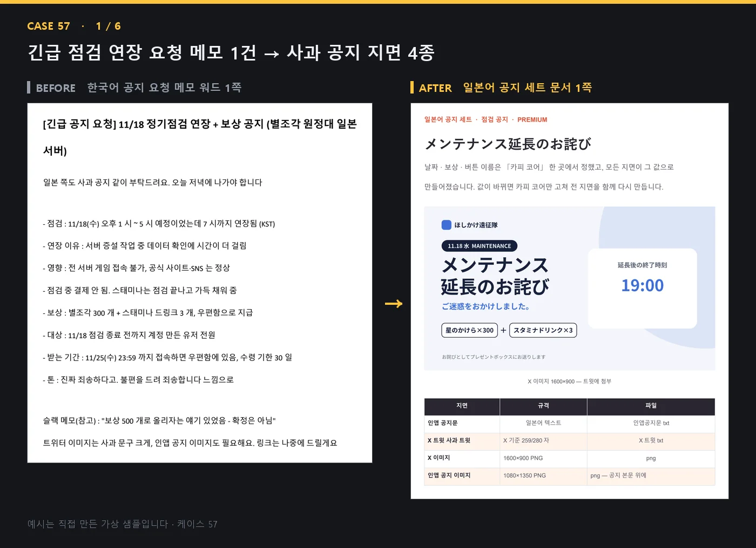Click the '일본어 공지 세트 문서 1쪽' heading

click(527, 88)
